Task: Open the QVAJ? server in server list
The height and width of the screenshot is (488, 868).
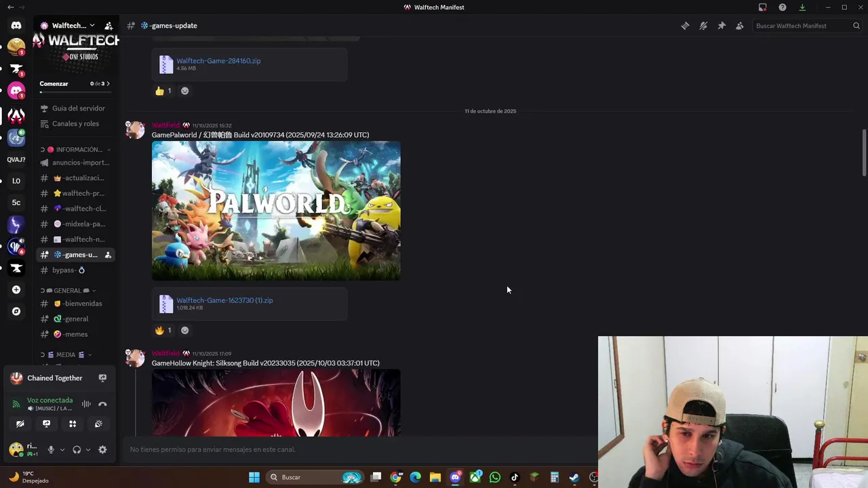Action: coord(16,160)
